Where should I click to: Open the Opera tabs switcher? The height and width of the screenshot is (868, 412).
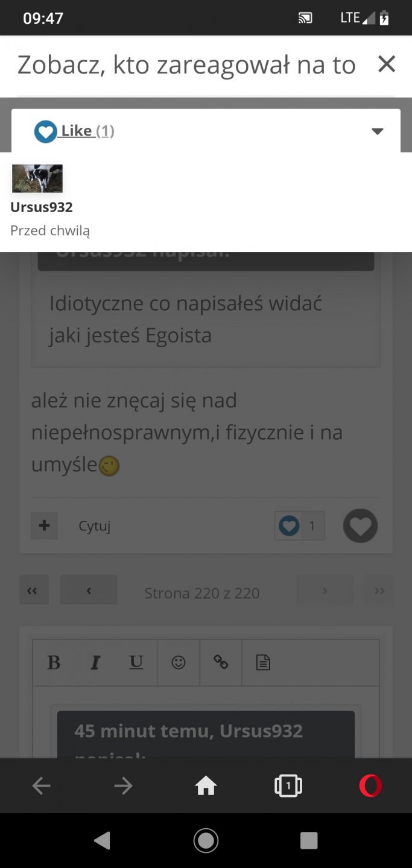(288, 785)
